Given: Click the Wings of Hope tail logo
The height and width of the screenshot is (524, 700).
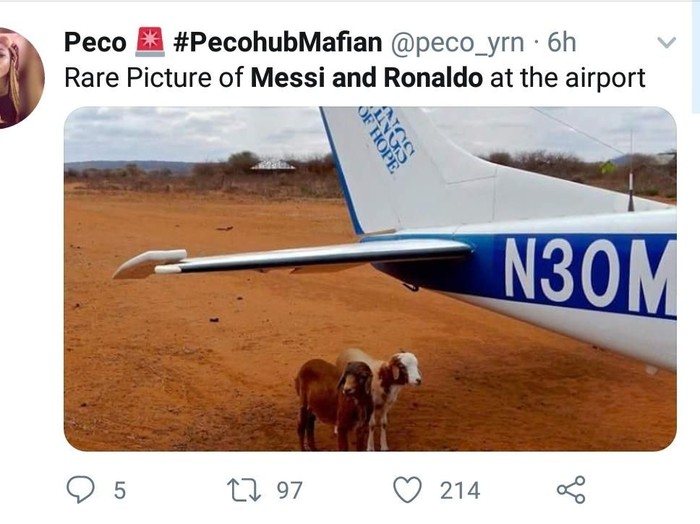Looking at the screenshot, I should (386, 140).
